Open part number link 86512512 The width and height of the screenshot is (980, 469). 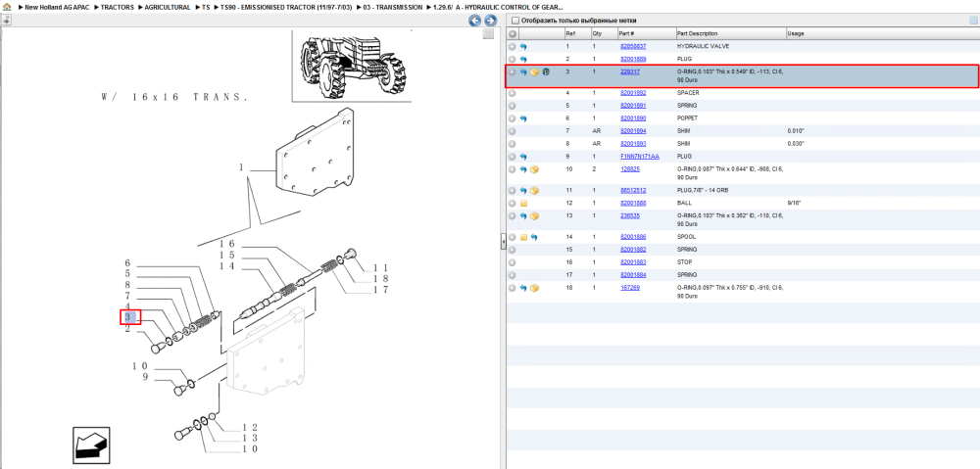click(x=633, y=191)
